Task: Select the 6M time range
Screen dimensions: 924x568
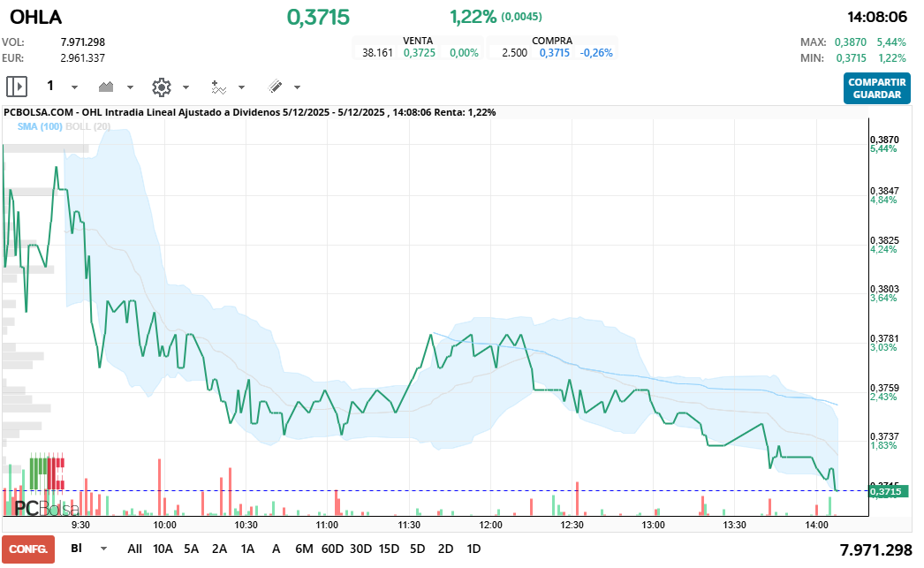Action: coord(304,549)
